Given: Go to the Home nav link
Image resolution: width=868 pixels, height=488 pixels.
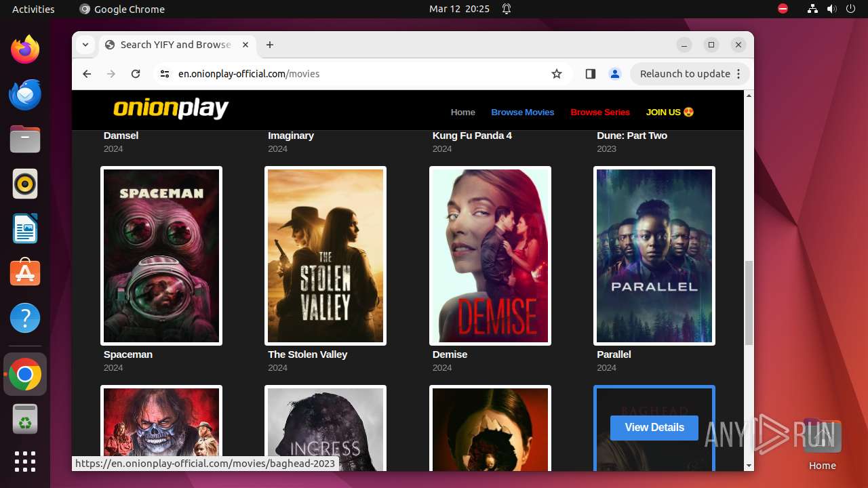Looking at the screenshot, I should (463, 112).
